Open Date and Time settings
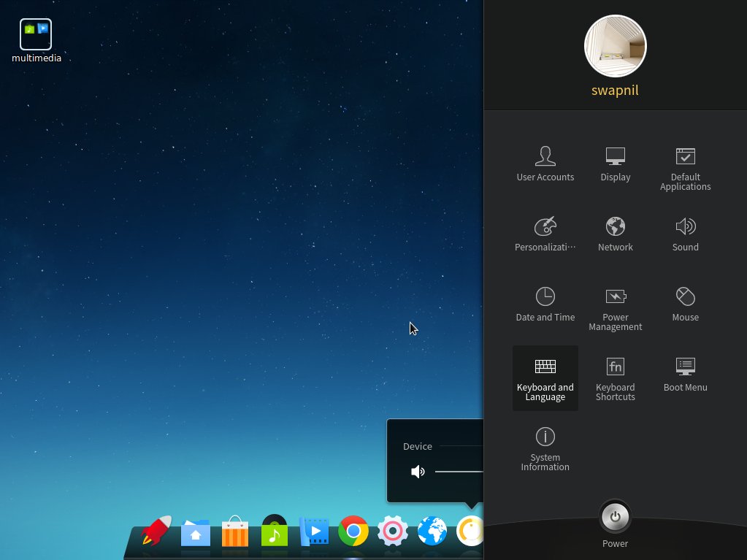 click(545, 304)
